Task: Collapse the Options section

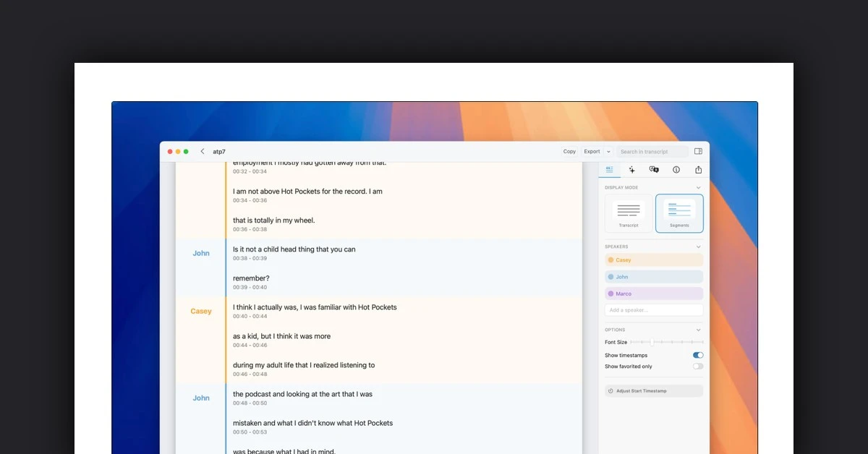Action: click(x=698, y=330)
